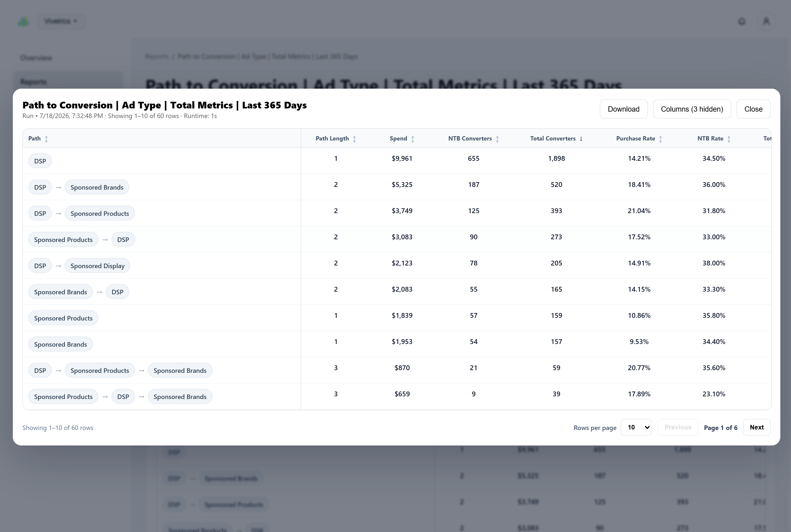The height and width of the screenshot is (532, 791).
Task: Click DSP chip in $659 row
Action: tap(123, 396)
